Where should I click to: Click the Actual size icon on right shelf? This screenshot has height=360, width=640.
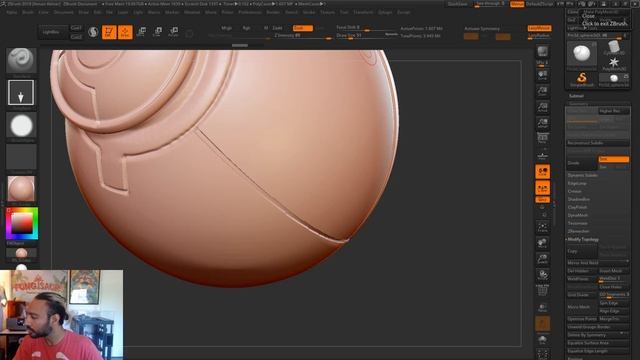tap(542, 107)
